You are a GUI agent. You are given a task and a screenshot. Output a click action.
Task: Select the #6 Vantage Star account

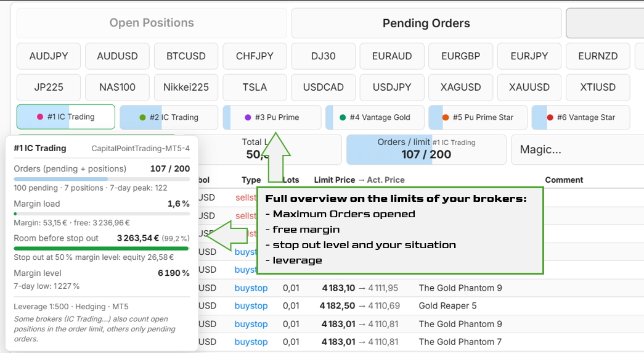[x=581, y=117]
